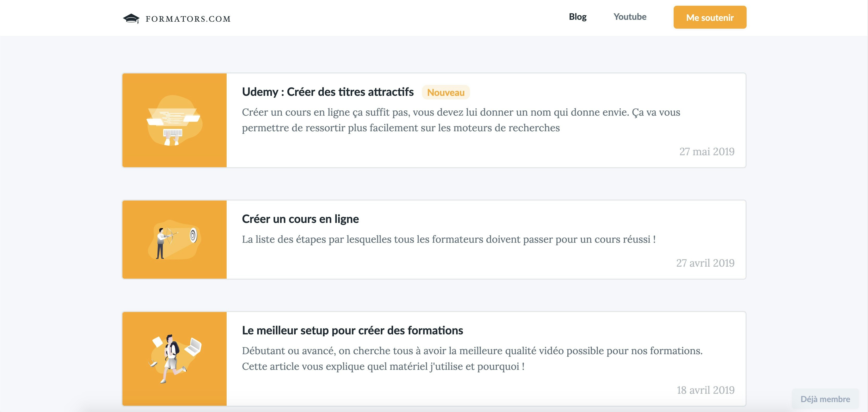868x412 pixels.
Task: Open article titled Créer un cours en ligne
Action: [x=300, y=219]
